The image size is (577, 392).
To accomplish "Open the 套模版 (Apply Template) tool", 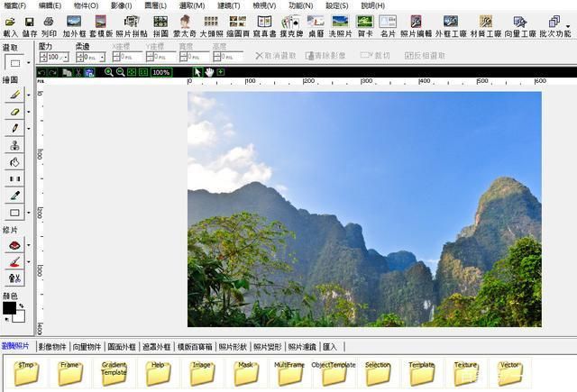I will pos(100,26).
